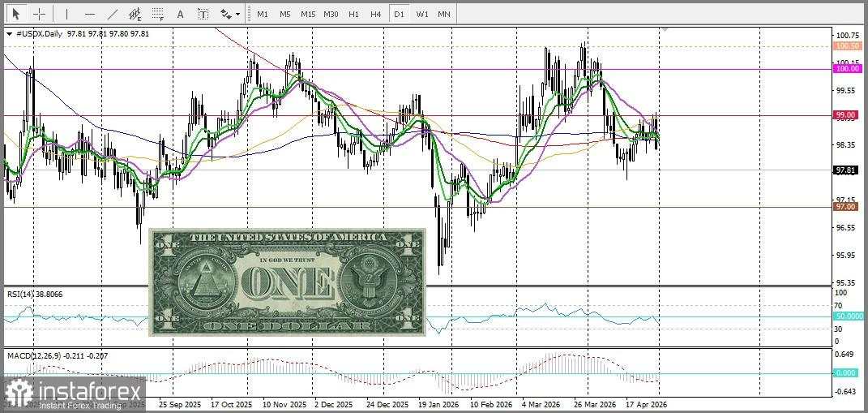The width and height of the screenshot is (868, 413).
Task: Choose the text label (T) tool
Action: coord(203,14)
